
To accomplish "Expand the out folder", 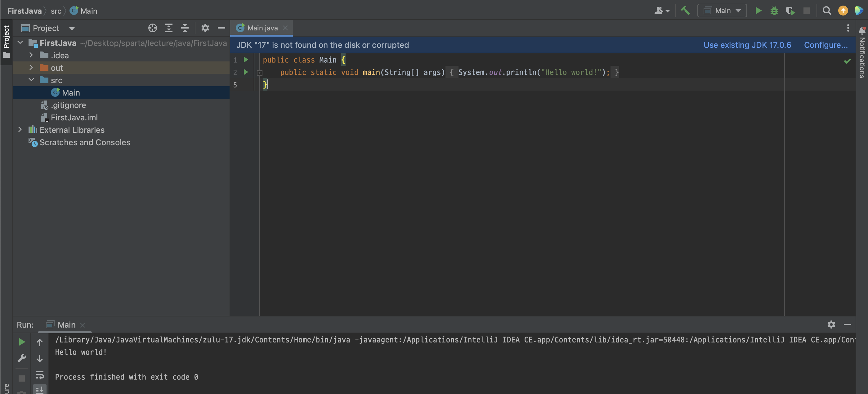I will coord(31,67).
